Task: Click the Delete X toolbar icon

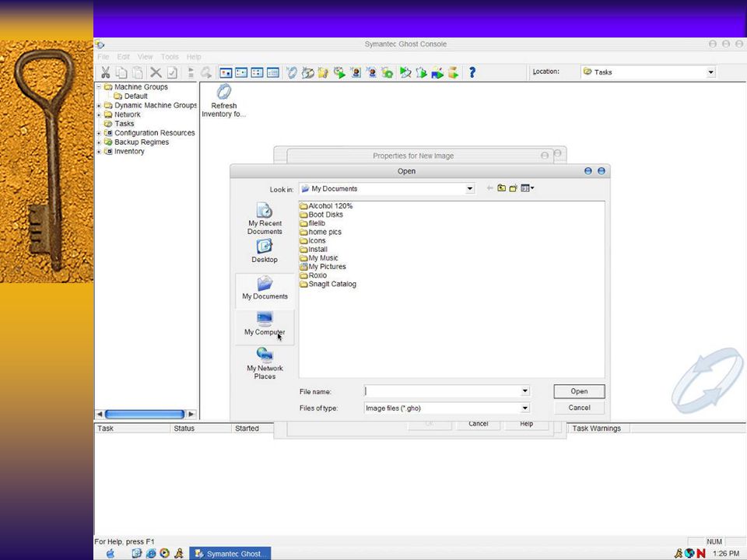Action: pyautogui.click(x=156, y=72)
